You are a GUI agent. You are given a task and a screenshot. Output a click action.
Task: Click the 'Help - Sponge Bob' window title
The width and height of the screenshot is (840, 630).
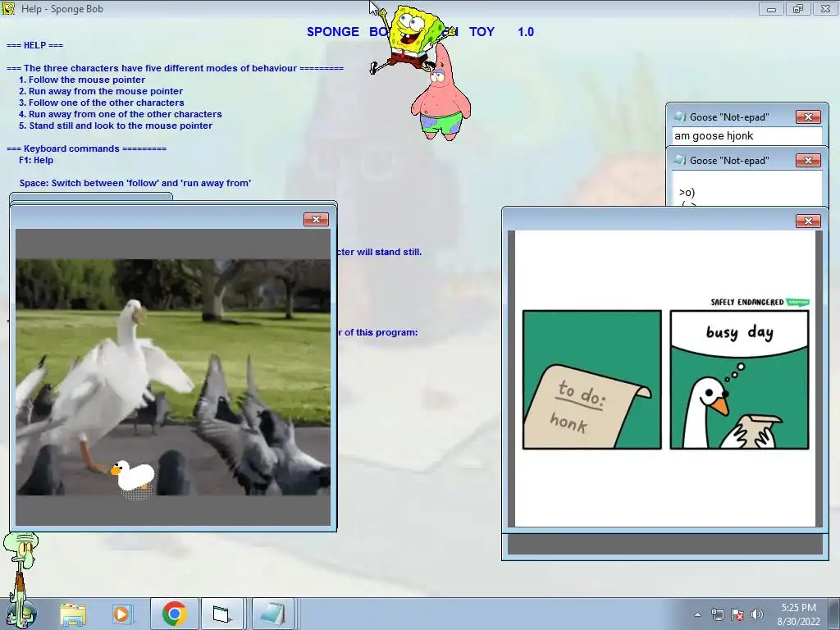pyautogui.click(x=62, y=8)
